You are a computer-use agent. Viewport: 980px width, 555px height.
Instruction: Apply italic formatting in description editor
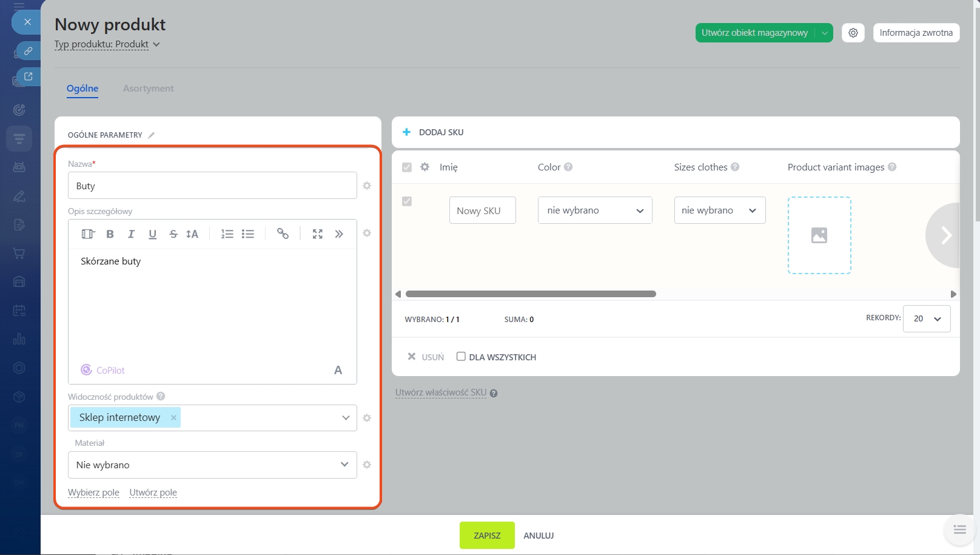click(x=131, y=234)
